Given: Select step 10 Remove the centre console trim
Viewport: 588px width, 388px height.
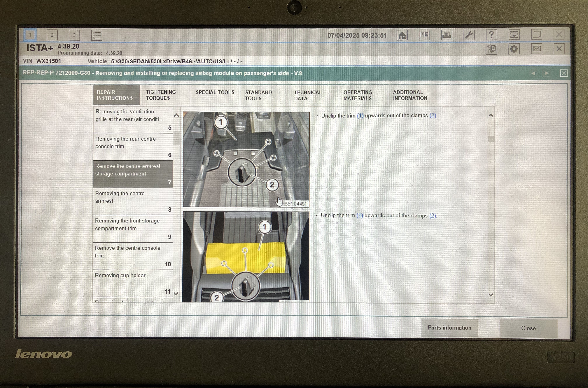Looking at the screenshot, I should coord(133,256).
